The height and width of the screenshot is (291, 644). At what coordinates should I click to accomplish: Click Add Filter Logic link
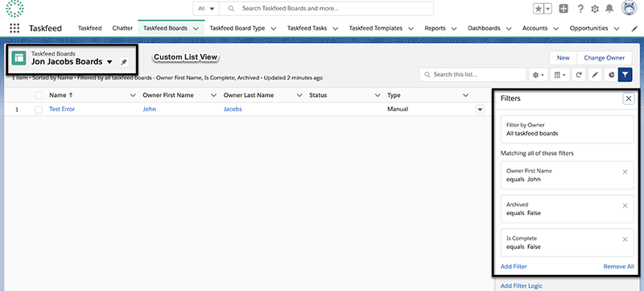click(x=522, y=286)
